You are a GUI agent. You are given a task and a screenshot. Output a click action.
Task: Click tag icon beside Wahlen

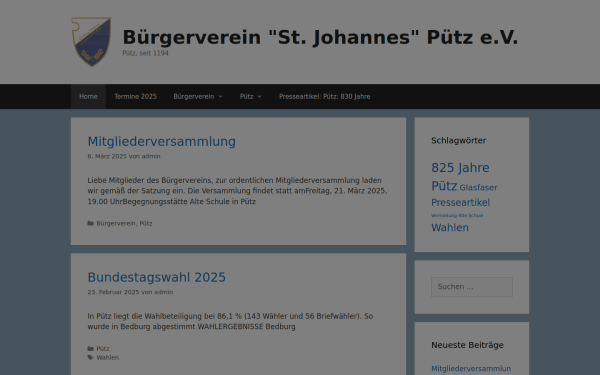pyautogui.click(x=91, y=357)
